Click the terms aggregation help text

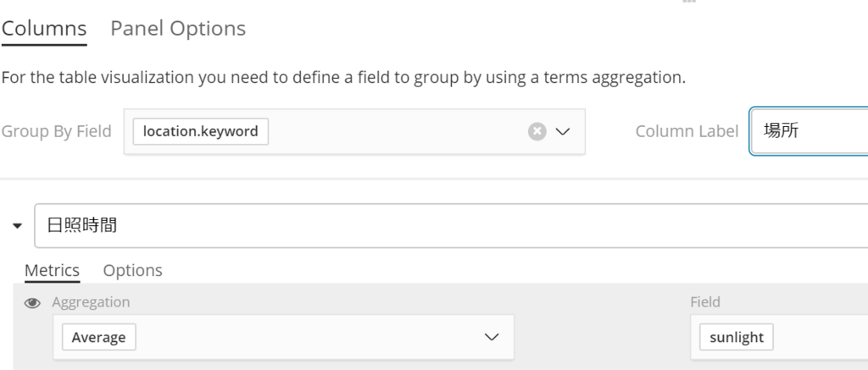pos(343,78)
